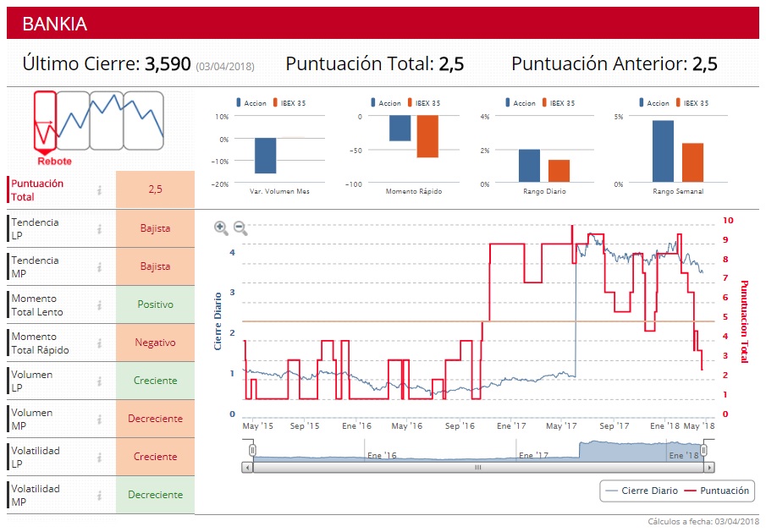Click the Último Cierre value 3,590
The image size is (766, 532).
(168, 64)
